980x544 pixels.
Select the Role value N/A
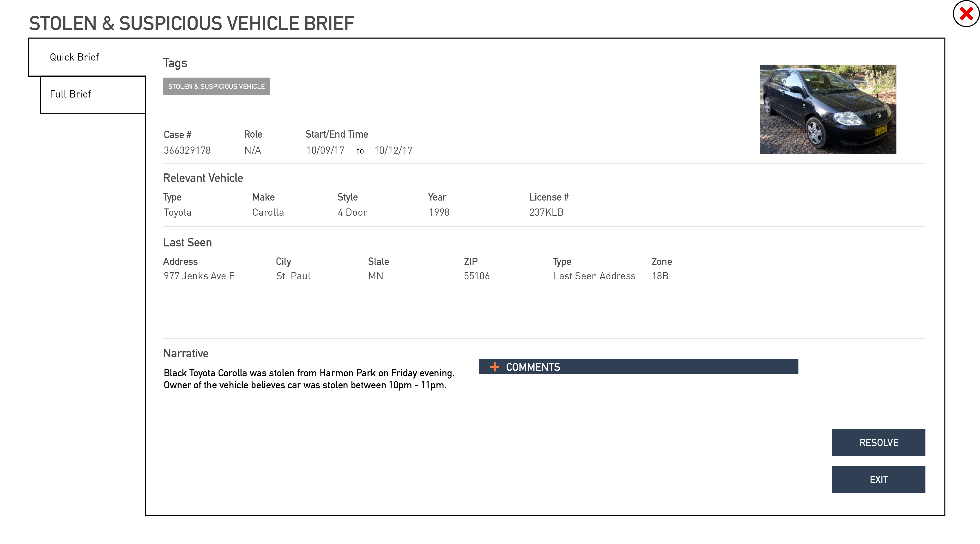coord(253,150)
